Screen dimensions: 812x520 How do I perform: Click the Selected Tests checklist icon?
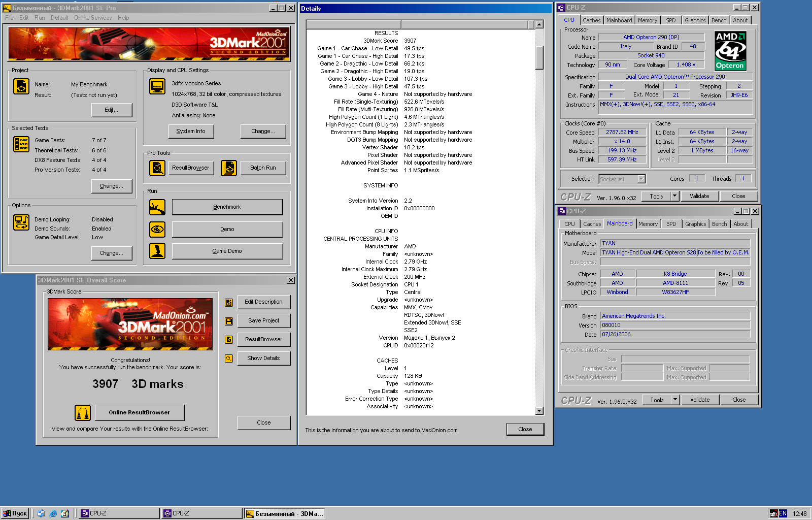click(x=21, y=144)
